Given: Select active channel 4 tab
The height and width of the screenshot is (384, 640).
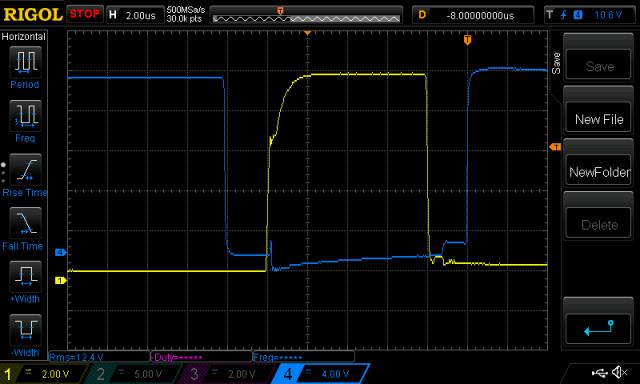Looking at the screenshot, I should click(321, 374).
